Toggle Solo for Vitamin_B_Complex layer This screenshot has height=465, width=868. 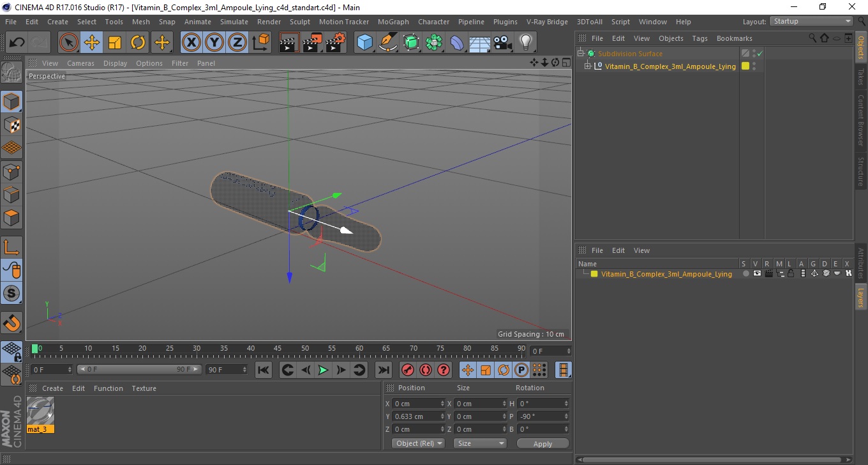[x=745, y=274]
